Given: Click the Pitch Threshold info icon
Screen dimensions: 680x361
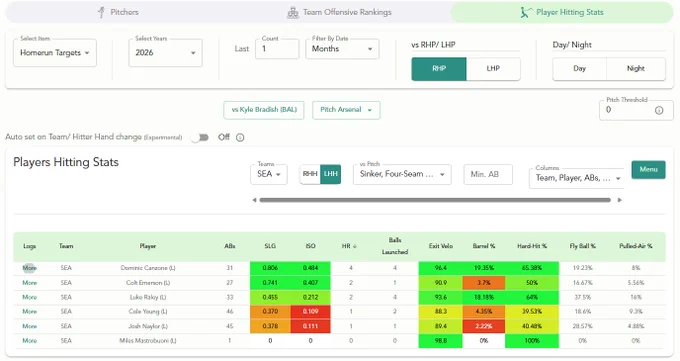Looking at the screenshot, I should [659, 111].
